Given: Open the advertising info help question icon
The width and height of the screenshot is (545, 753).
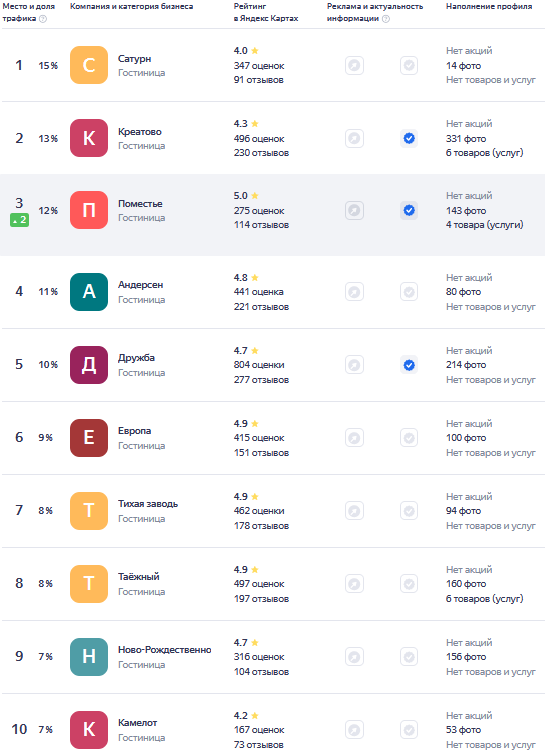Looking at the screenshot, I should (386, 19).
